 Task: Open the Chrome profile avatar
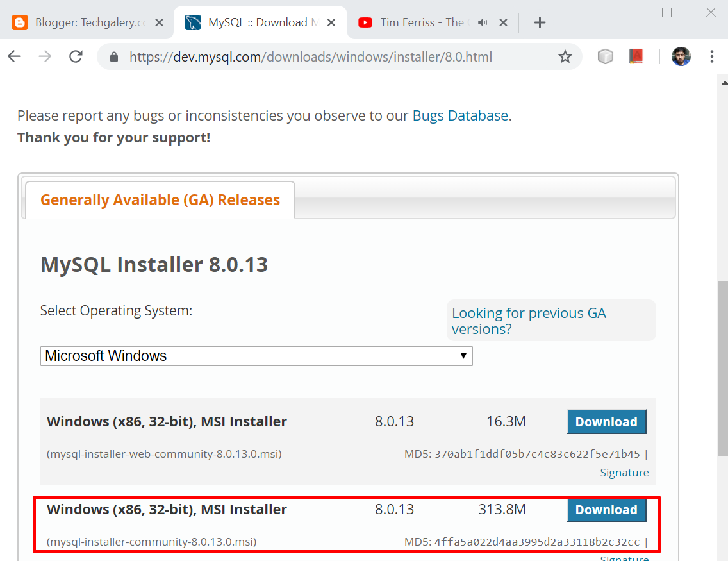pyautogui.click(x=681, y=56)
